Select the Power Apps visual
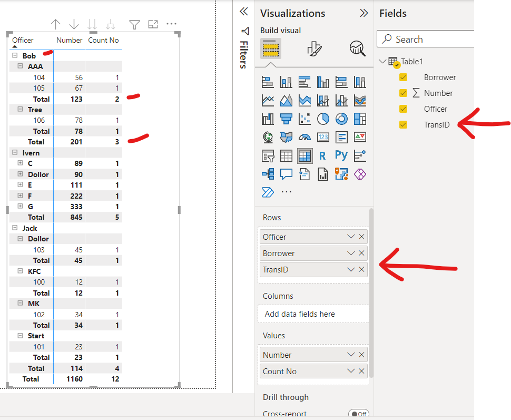 click(x=360, y=174)
